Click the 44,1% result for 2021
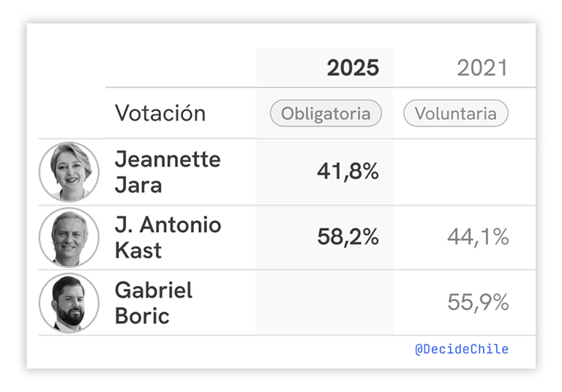562x392 pixels. pyautogui.click(x=478, y=237)
